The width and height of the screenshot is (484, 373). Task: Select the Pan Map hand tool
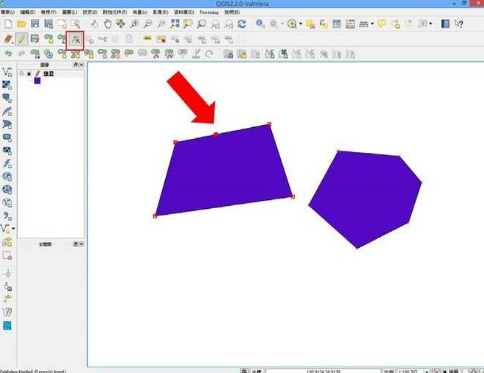[x=107, y=24]
